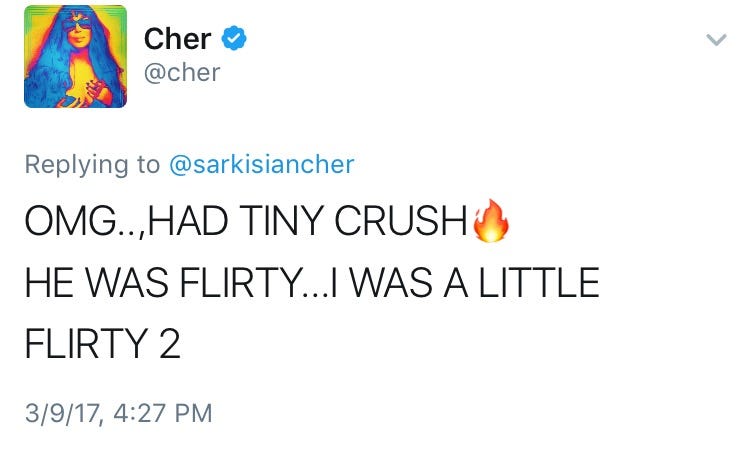Open Cher's colorful profile avatar
The height and width of the screenshot is (454, 750).
tap(76, 56)
